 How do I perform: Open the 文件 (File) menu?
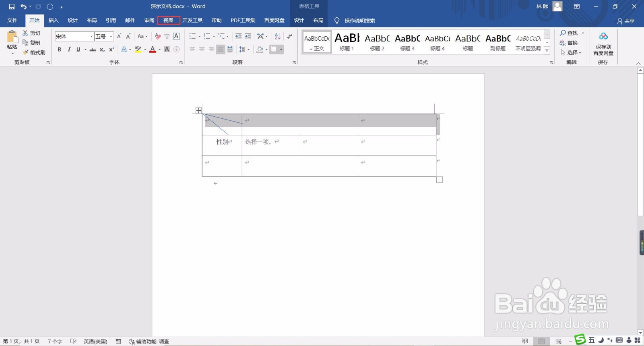click(x=12, y=21)
